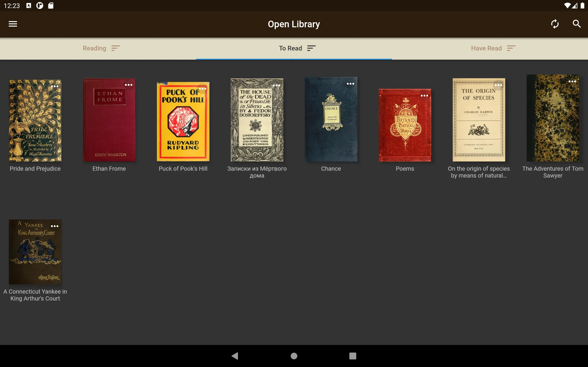The height and width of the screenshot is (367, 588).
Task: Tap the Android home button
Action: [294, 355]
